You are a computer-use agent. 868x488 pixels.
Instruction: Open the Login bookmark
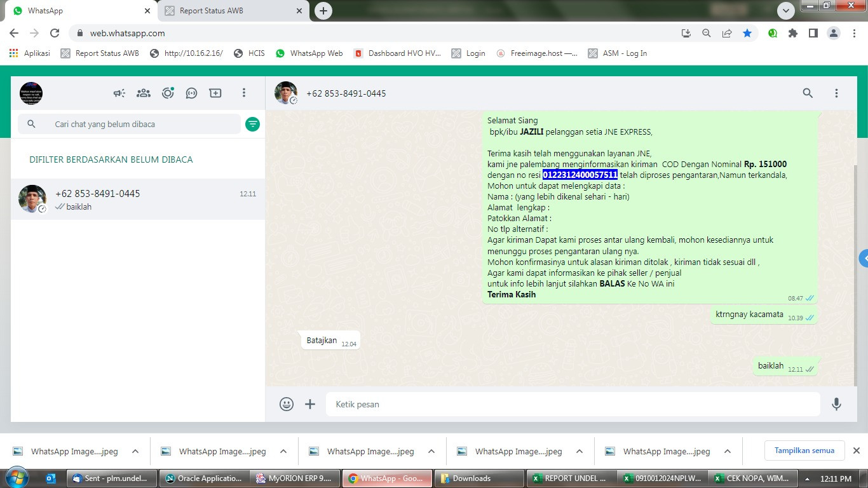[x=468, y=53]
